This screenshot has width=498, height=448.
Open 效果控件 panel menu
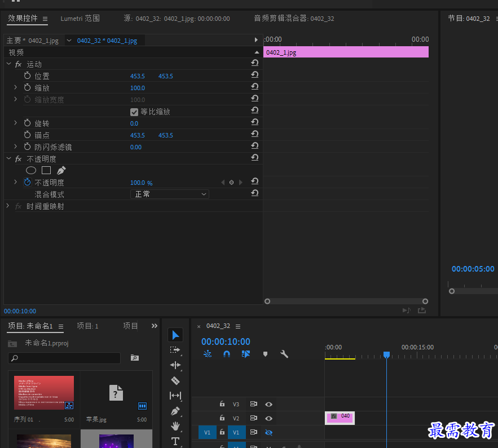[45, 19]
